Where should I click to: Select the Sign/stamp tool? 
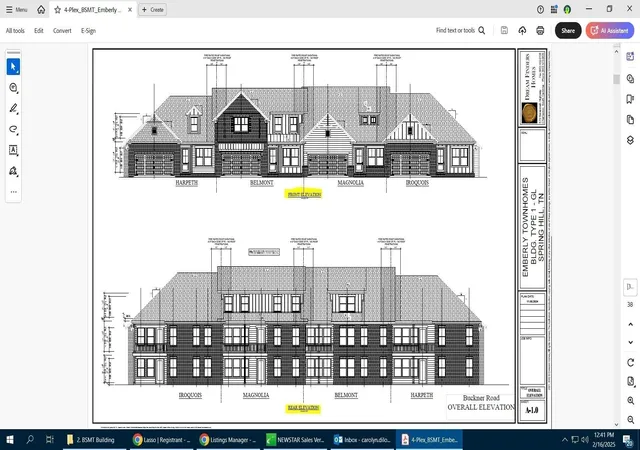pyautogui.click(x=13, y=171)
